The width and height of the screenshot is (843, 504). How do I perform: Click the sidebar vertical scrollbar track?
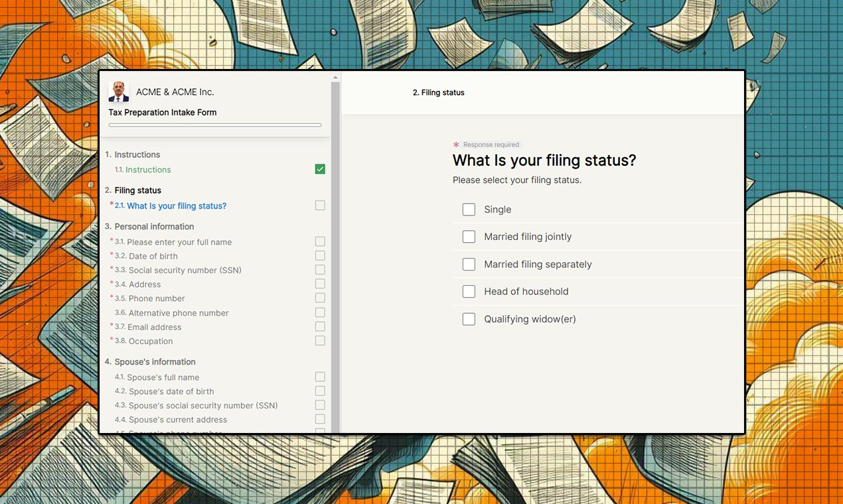pos(335,257)
